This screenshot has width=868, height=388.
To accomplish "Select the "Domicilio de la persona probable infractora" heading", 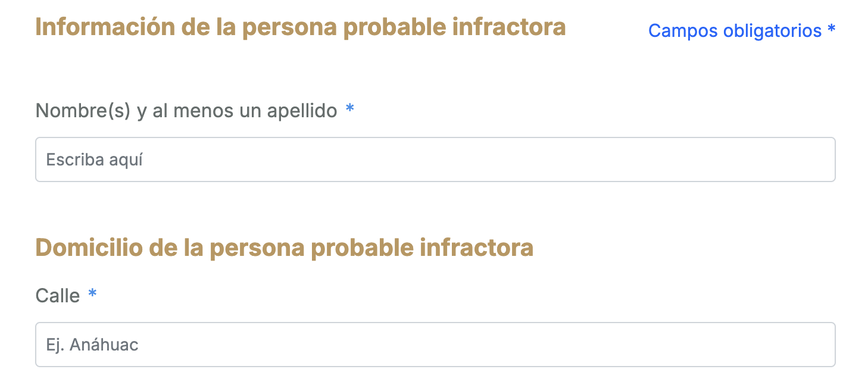I will [x=284, y=248].
